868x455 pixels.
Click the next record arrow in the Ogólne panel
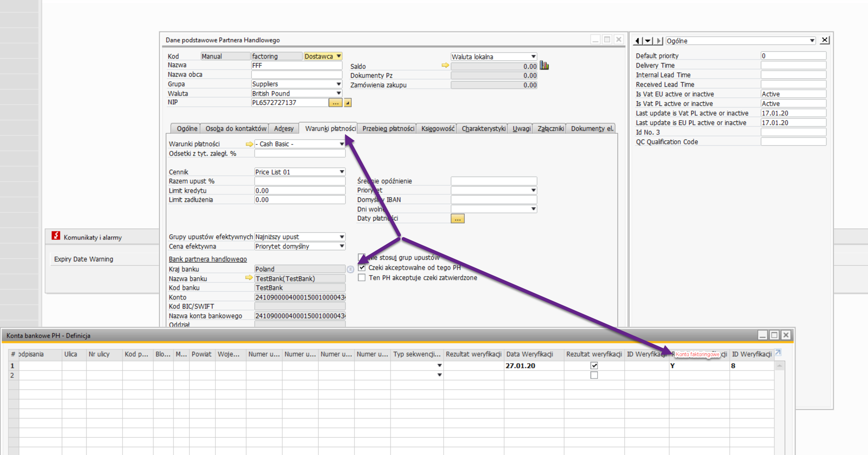[x=659, y=41]
